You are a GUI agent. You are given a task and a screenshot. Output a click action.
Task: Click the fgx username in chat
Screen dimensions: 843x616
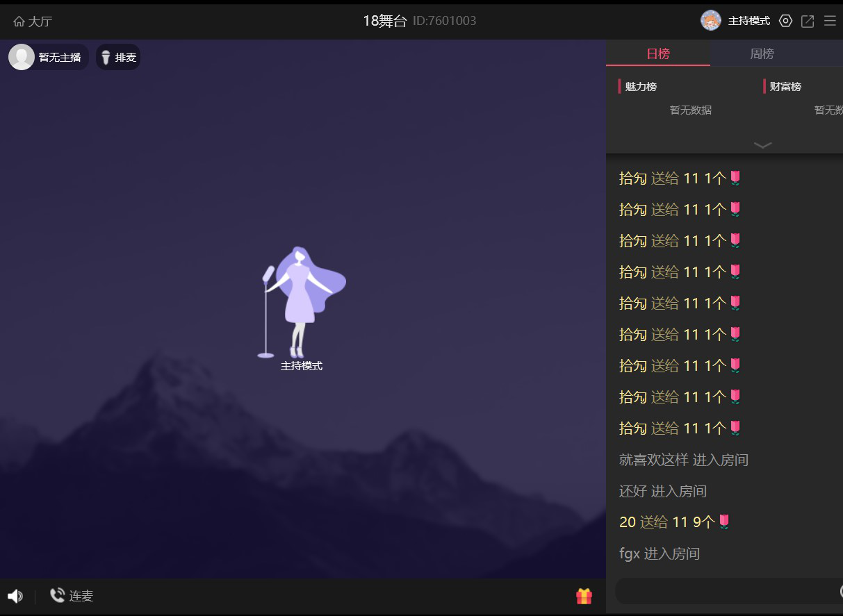(629, 553)
